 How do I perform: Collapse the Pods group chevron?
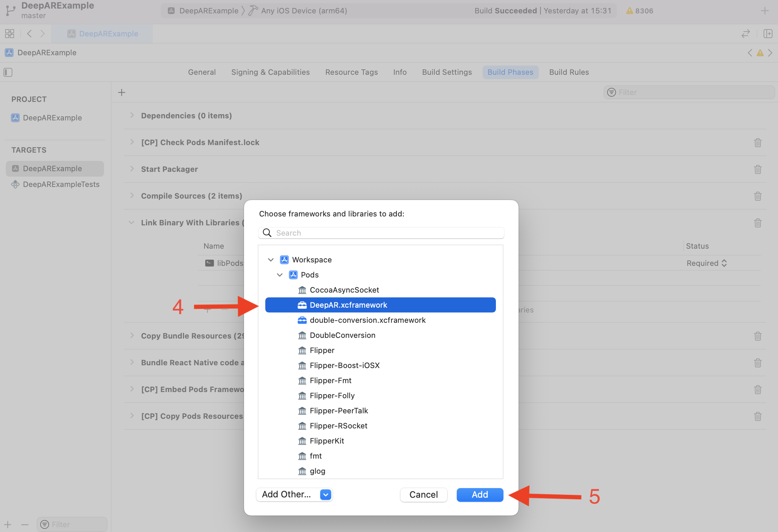coord(280,275)
